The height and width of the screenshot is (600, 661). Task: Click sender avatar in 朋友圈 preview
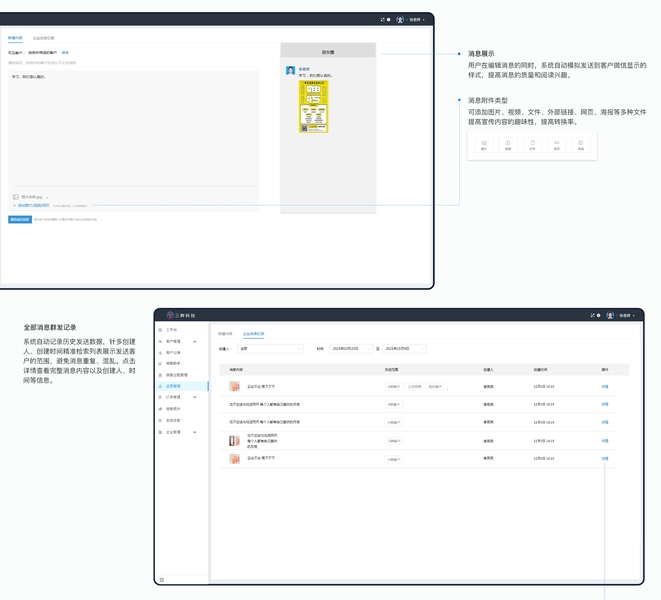(290, 70)
